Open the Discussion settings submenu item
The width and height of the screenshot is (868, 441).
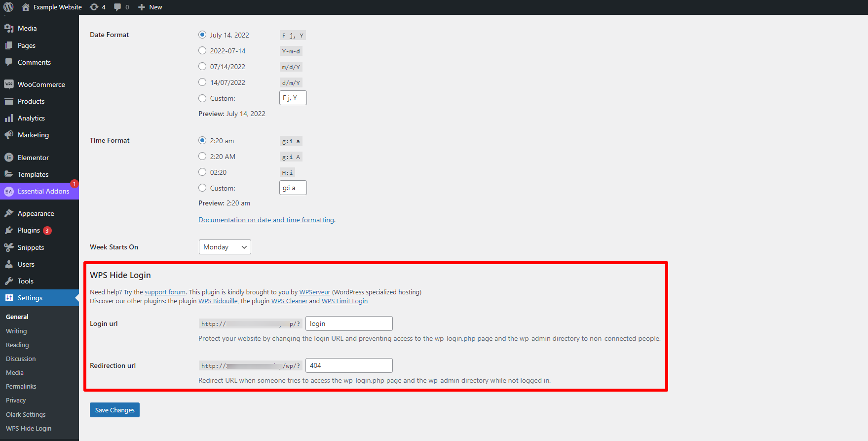(x=21, y=359)
